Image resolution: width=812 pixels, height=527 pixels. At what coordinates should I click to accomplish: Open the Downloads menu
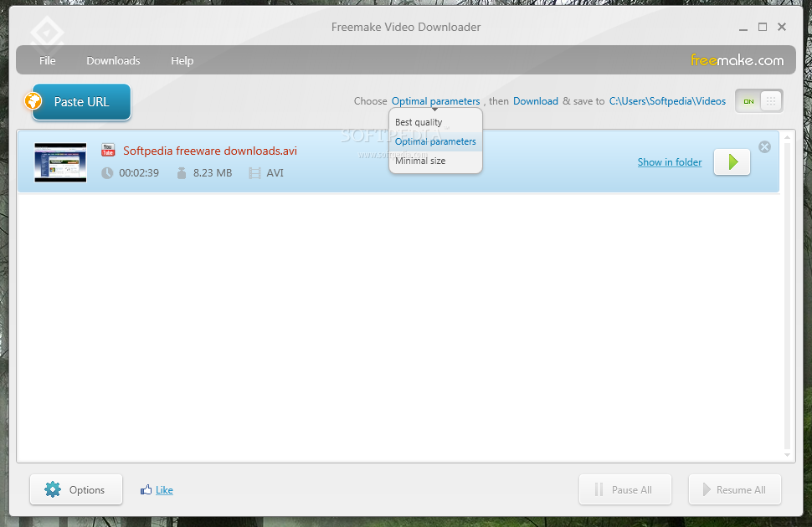pos(113,60)
